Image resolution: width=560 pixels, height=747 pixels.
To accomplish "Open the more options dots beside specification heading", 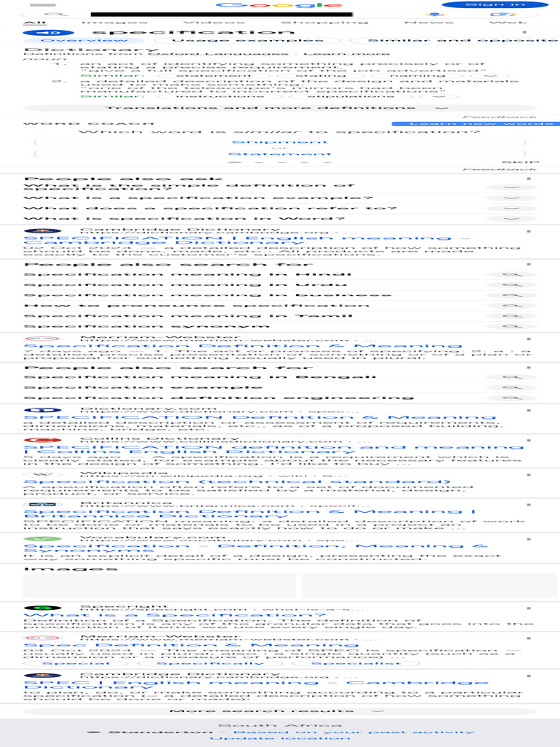I will (524, 32).
